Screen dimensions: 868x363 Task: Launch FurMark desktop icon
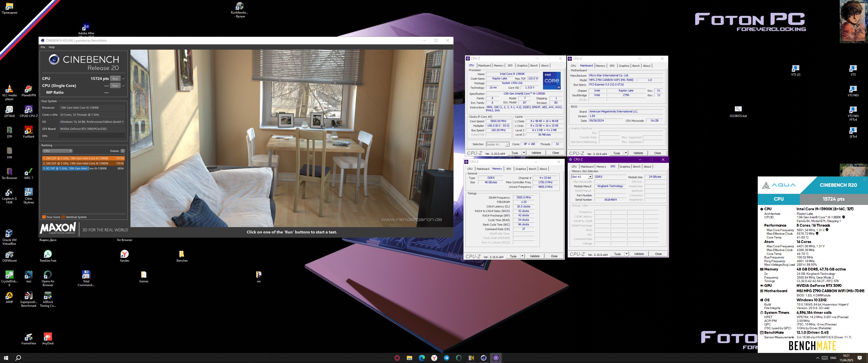pos(29,132)
